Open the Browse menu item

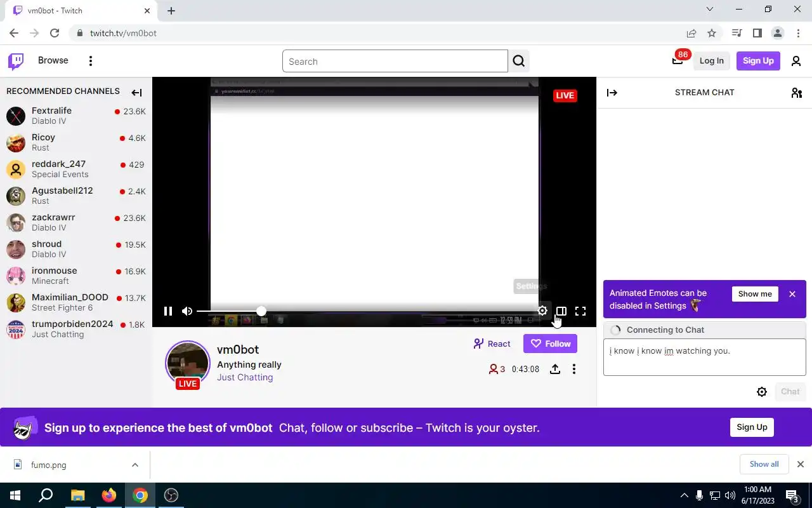click(53, 60)
